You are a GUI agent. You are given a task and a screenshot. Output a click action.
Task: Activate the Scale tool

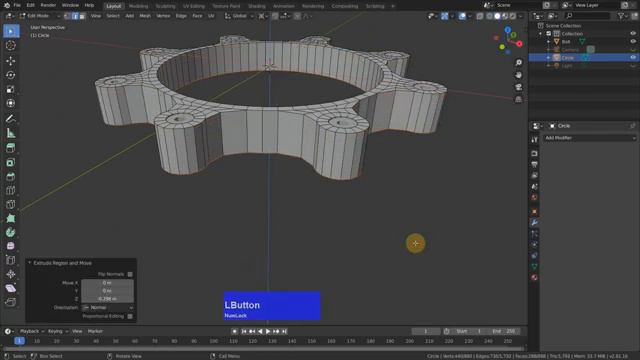[11, 89]
